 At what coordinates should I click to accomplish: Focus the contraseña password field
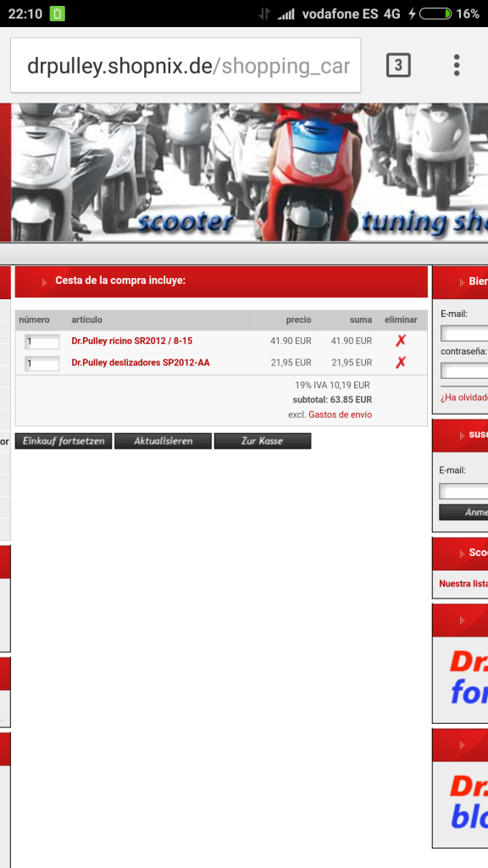pyautogui.click(x=464, y=370)
